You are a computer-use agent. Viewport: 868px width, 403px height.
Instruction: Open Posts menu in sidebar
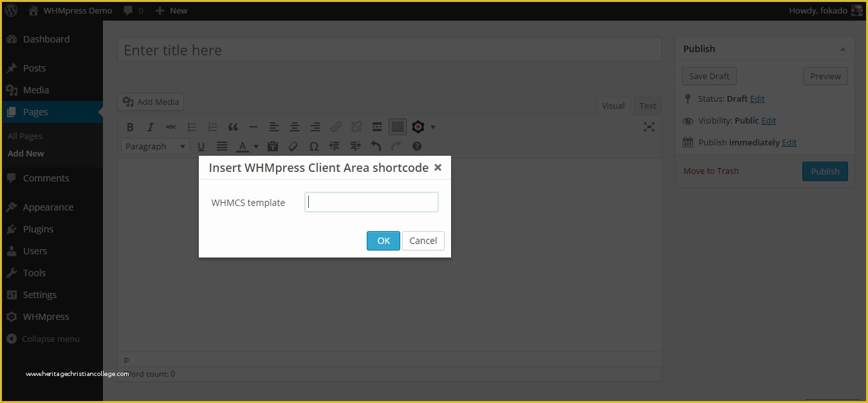pos(51,68)
